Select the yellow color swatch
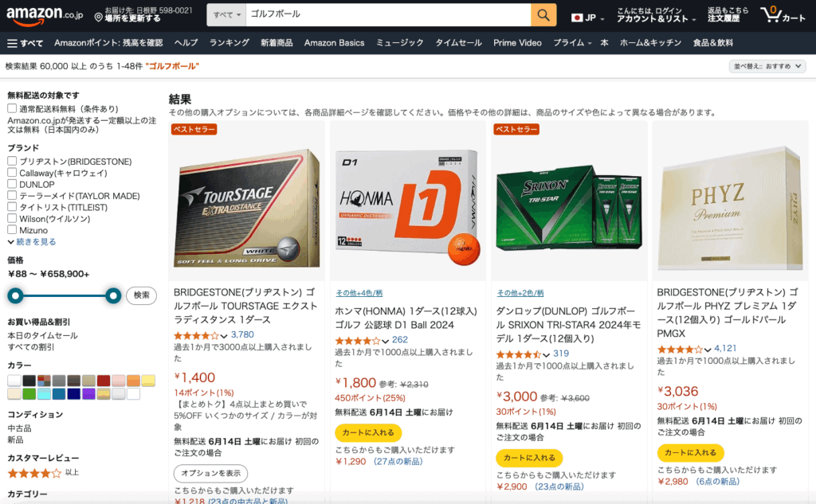 tap(148, 381)
